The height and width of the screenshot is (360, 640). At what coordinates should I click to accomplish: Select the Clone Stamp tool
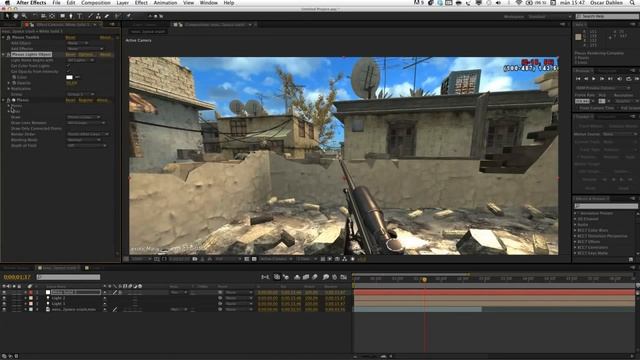point(98,16)
